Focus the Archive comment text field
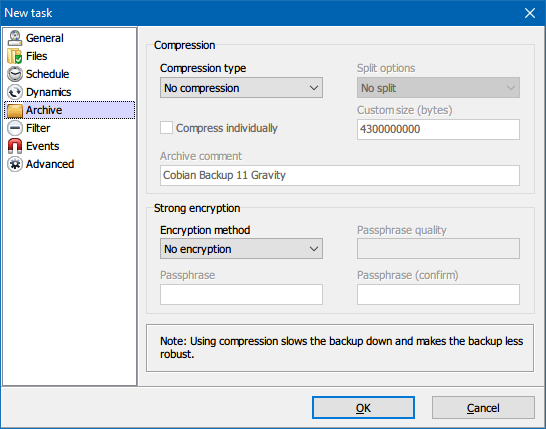 tap(340, 175)
